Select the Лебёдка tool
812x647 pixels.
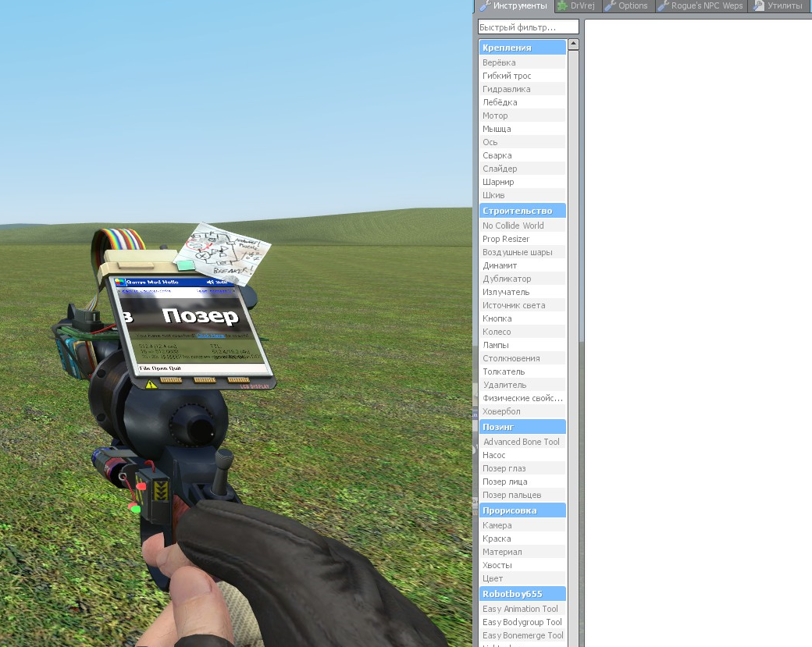click(522, 102)
